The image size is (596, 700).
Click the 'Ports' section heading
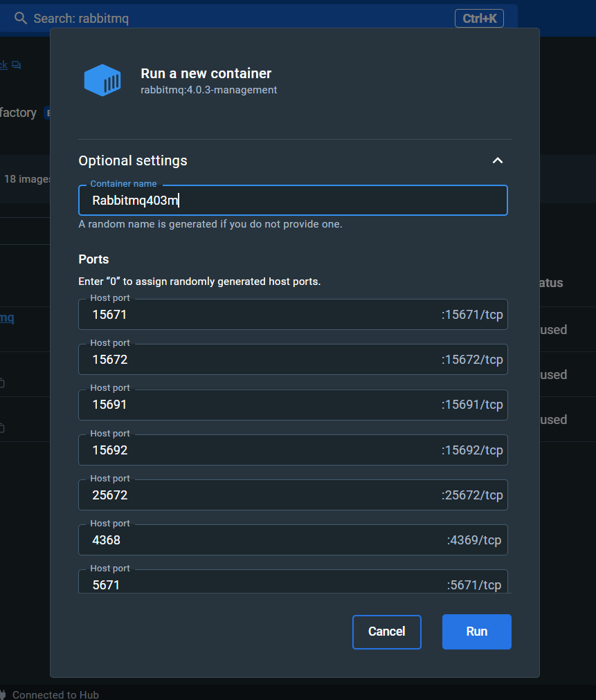click(x=93, y=259)
